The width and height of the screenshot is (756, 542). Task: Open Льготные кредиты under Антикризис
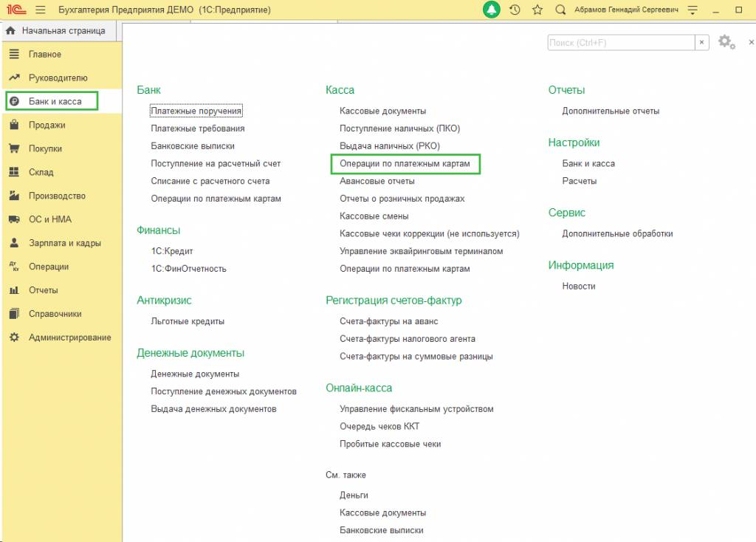pos(188,321)
